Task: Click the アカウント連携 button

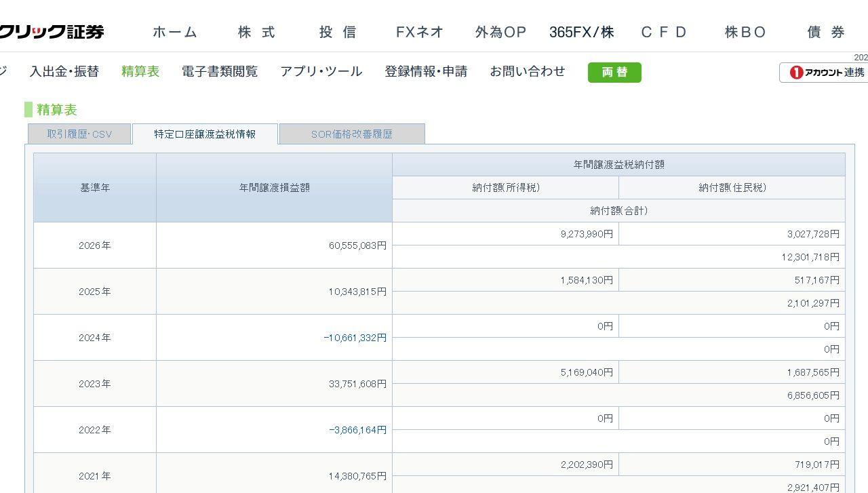Action: point(823,73)
